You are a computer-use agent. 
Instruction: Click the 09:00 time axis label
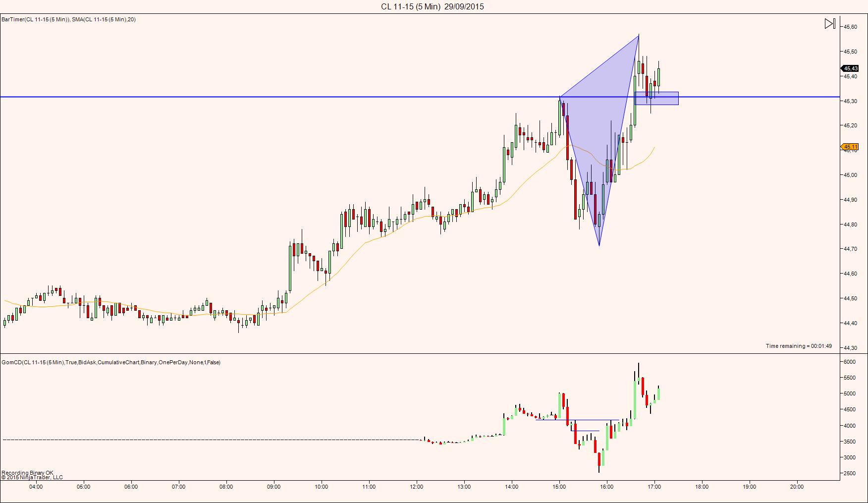tap(273, 487)
